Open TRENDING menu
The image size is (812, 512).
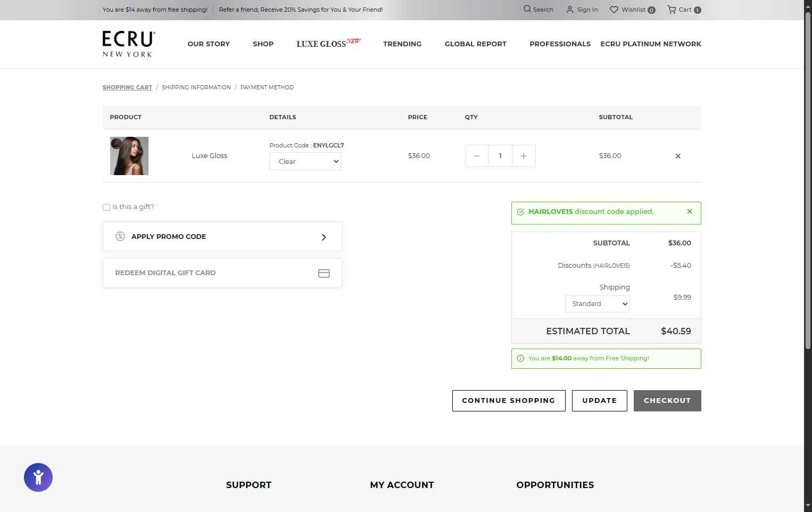tap(402, 44)
